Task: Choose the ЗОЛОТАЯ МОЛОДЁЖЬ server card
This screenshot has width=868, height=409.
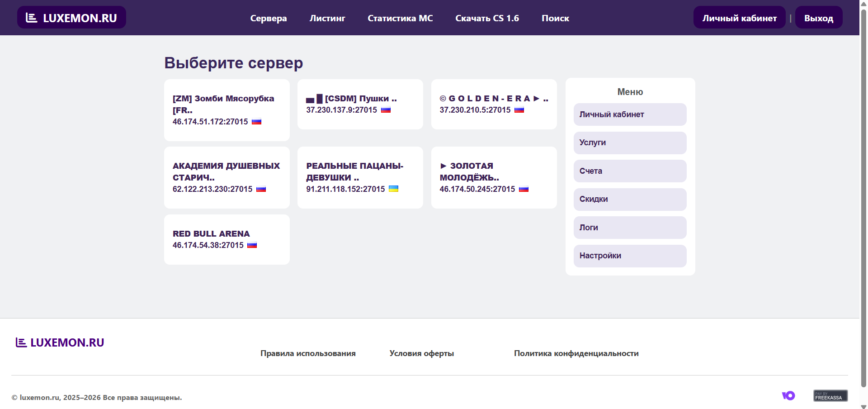Action: [x=494, y=177]
